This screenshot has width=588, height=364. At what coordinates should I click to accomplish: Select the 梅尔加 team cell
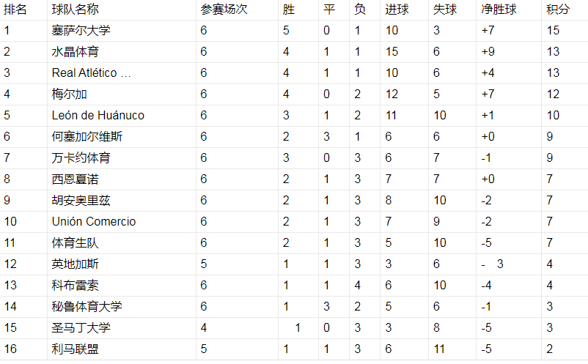pos(70,94)
